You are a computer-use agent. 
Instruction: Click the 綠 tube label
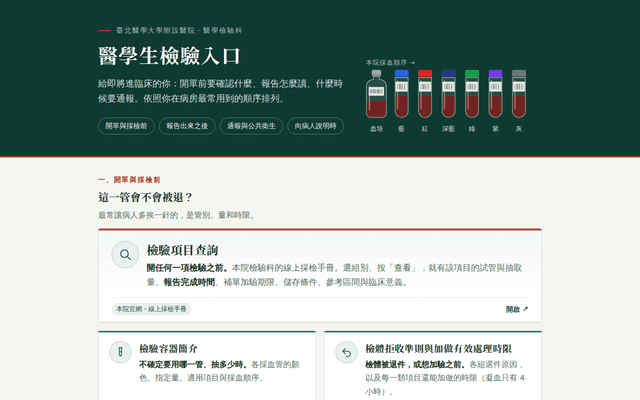click(x=472, y=129)
